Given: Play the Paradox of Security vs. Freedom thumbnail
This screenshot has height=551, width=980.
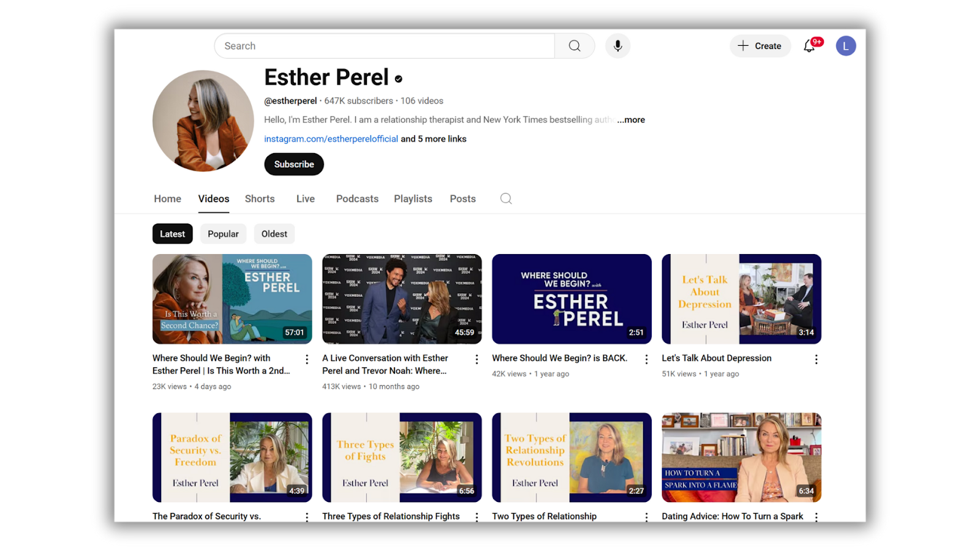Looking at the screenshot, I should pyautogui.click(x=232, y=457).
